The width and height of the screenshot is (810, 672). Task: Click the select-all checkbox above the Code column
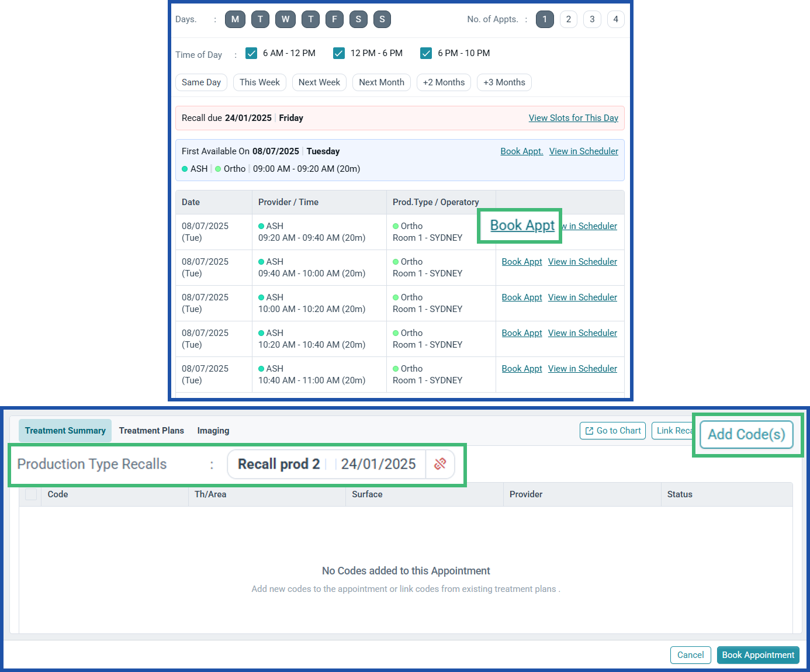[31, 494]
